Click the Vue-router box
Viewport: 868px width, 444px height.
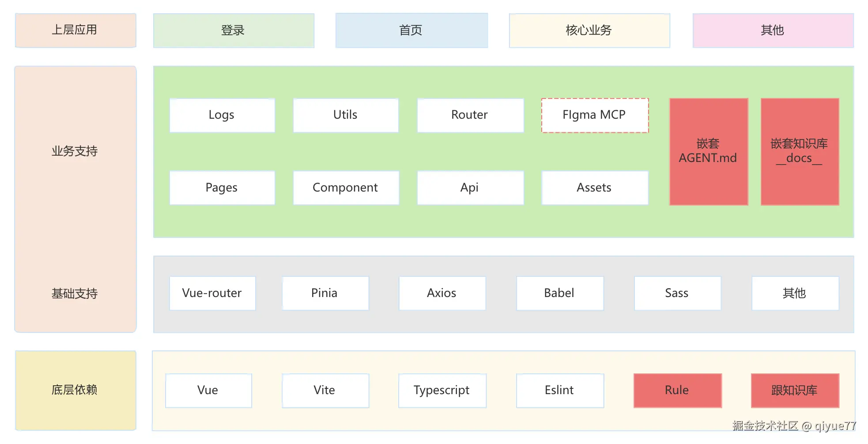click(212, 293)
